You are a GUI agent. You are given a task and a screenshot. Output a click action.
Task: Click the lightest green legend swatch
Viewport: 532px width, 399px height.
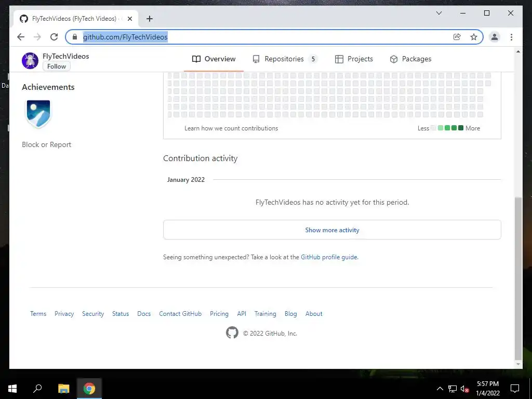click(441, 128)
